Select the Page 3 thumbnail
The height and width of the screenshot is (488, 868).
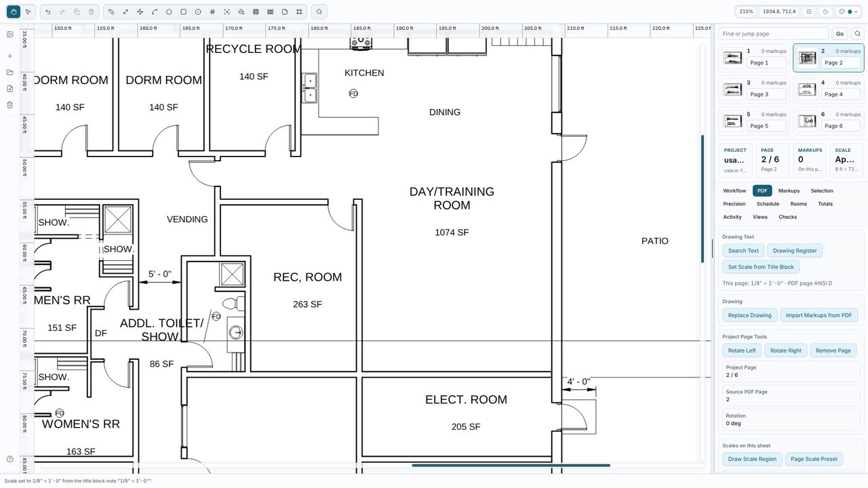point(732,89)
